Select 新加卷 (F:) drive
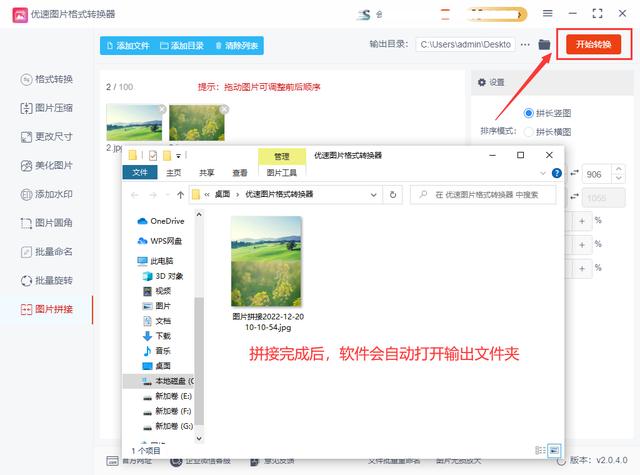Image resolution: width=640 pixels, height=475 pixels. (x=167, y=411)
